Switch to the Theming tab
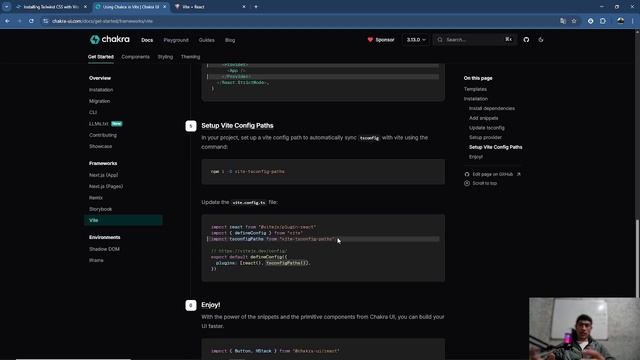Screen dimensions: 640x360 190,57
